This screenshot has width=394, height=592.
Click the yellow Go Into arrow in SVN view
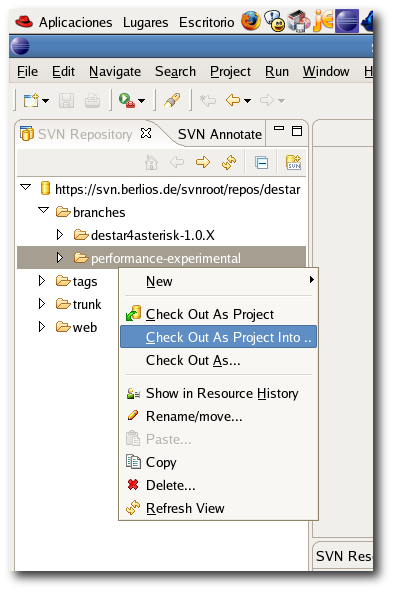(x=203, y=162)
